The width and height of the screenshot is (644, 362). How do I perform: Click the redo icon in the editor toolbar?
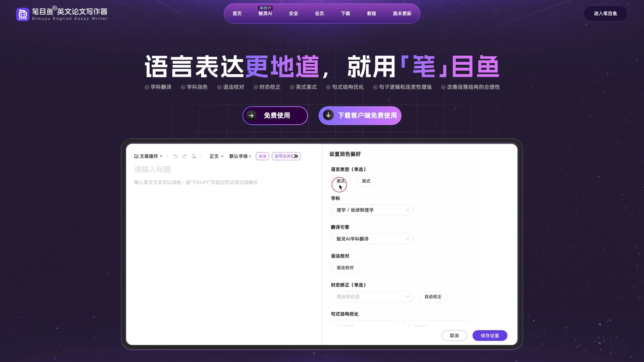(184, 156)
